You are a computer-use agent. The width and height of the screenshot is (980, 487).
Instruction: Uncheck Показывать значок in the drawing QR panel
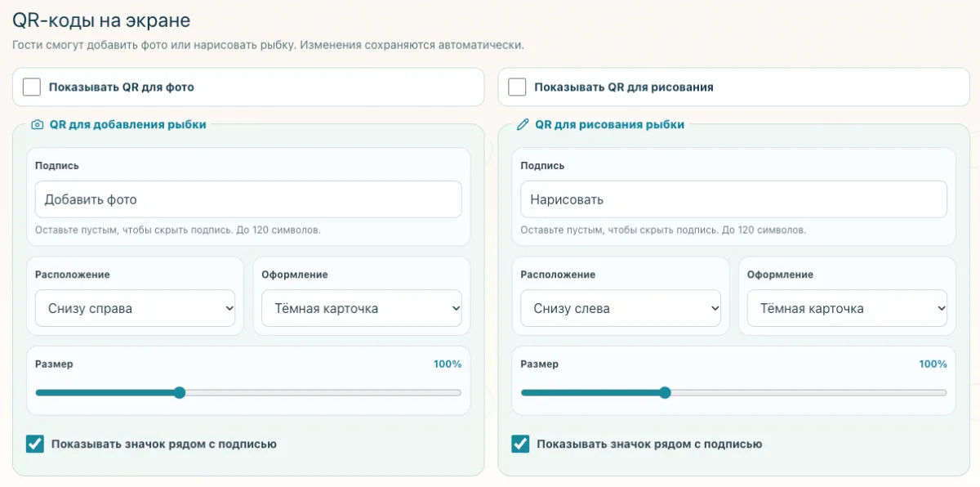[520, 444]
